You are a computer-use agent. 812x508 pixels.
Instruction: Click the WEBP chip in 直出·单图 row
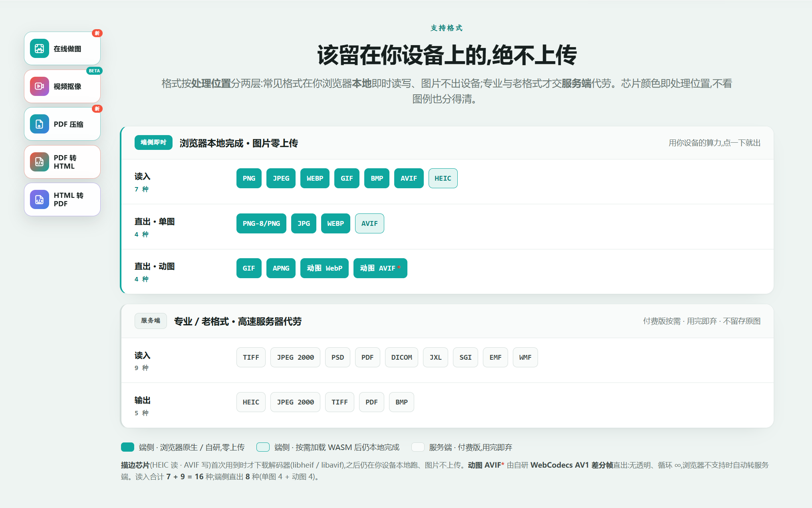[336, 223]
